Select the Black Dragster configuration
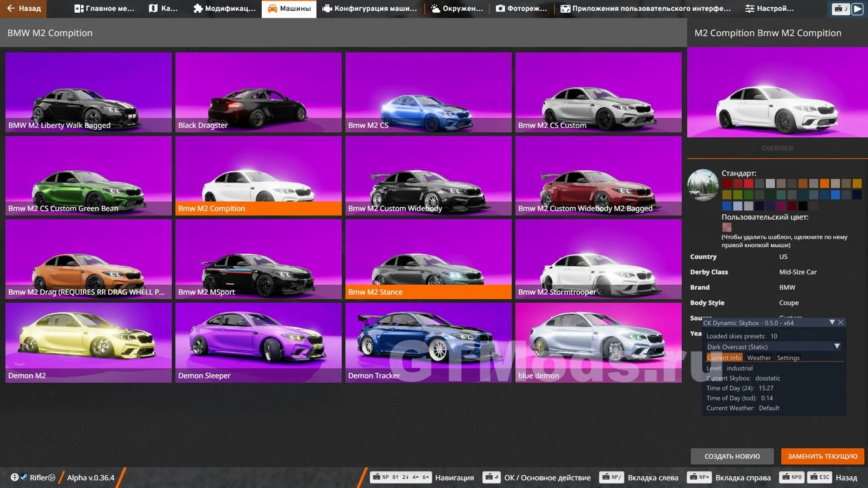 [x=259, y=92]
